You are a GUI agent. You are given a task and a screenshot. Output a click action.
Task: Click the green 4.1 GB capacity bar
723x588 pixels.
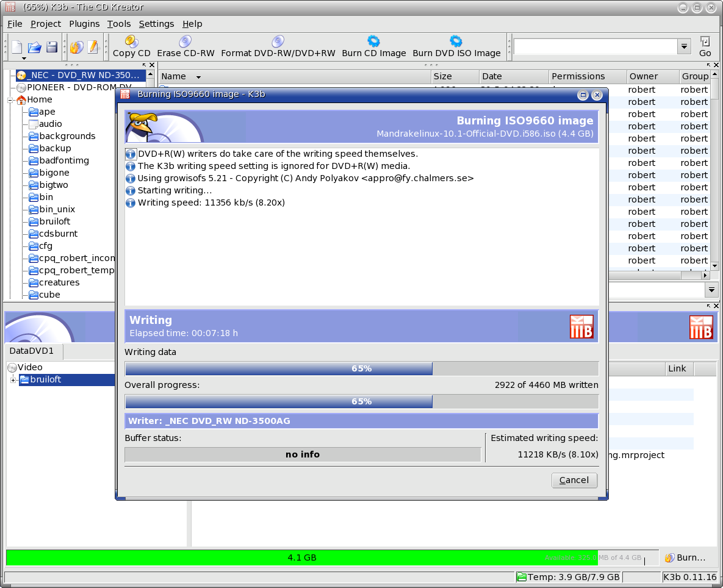click(x=302, y=558)
